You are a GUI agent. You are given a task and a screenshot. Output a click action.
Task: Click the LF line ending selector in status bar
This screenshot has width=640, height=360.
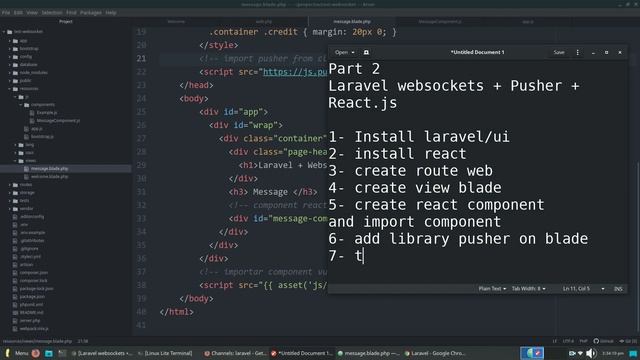[554, 341]
